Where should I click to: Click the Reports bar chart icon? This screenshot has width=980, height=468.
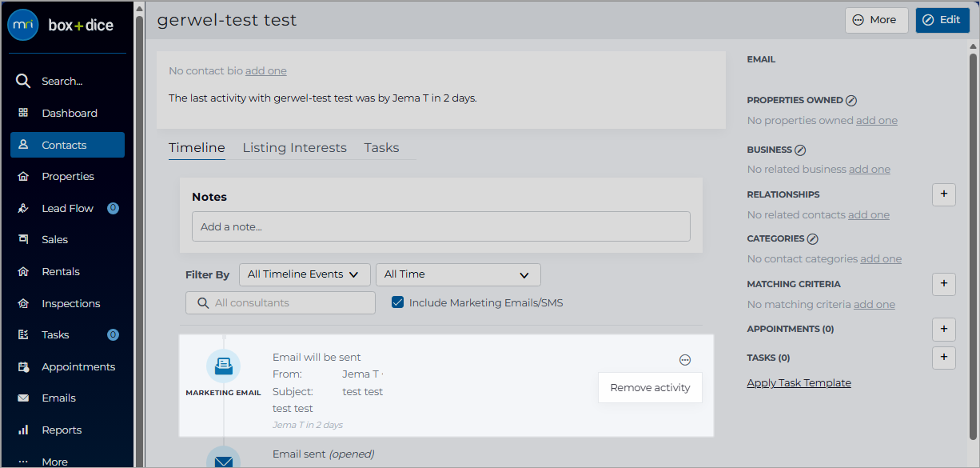click(x=23, y=430)
